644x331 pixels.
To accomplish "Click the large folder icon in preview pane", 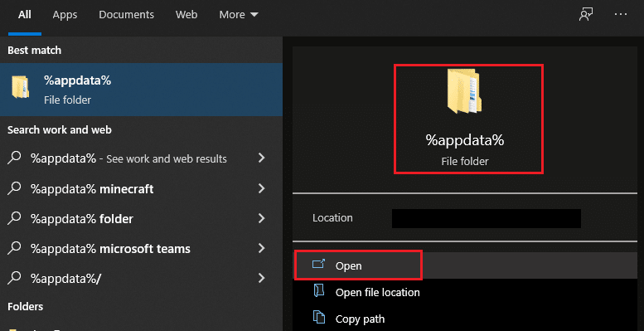I will point(463,91).
